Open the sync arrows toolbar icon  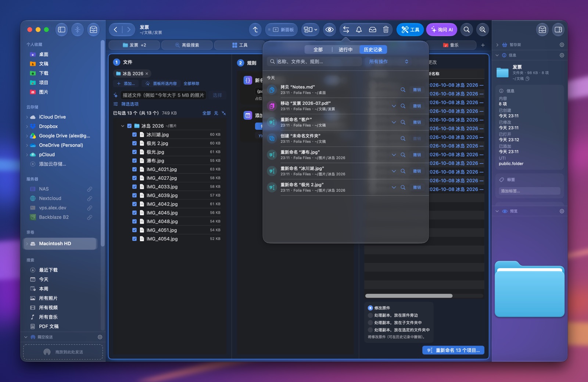point(346,30)
